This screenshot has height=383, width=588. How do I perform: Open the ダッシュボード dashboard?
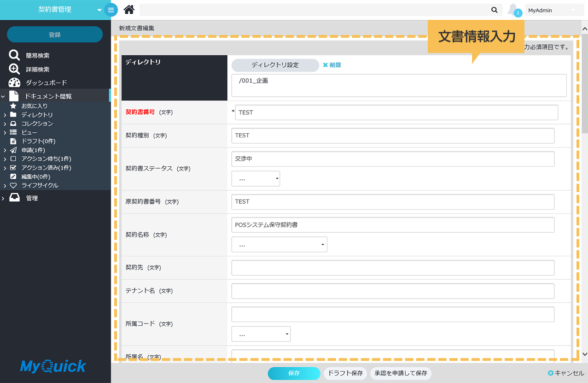(46, 82)
